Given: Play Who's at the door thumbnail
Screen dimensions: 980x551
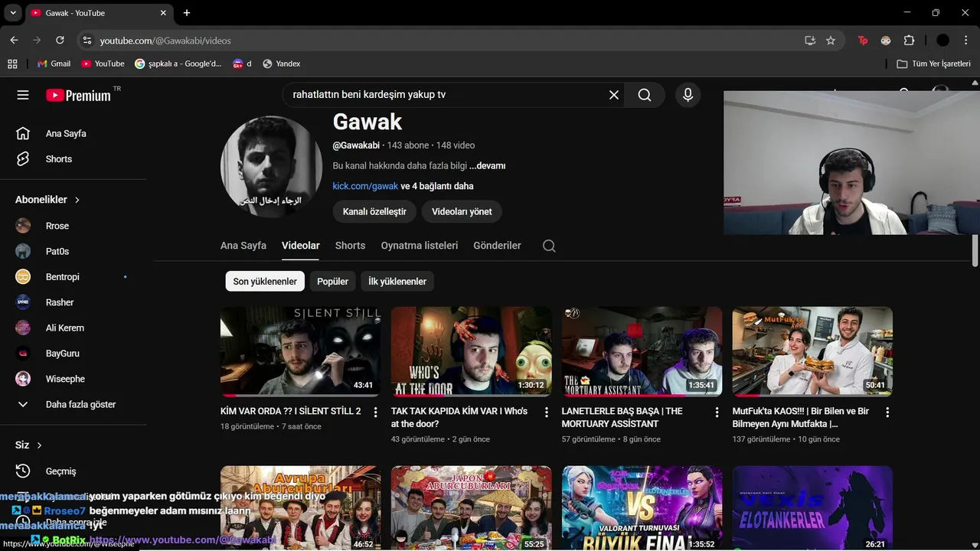Looking at the screenshot, I should pos(471,351).
